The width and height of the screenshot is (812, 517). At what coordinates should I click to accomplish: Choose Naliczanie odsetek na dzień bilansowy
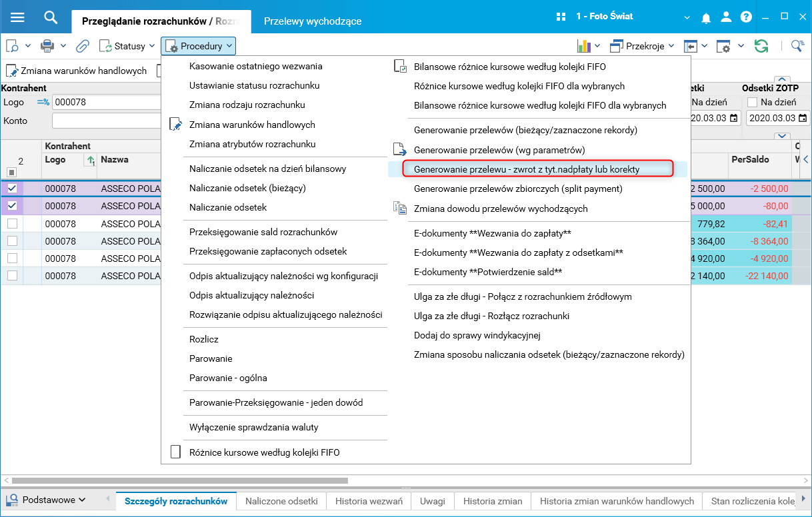267,169
